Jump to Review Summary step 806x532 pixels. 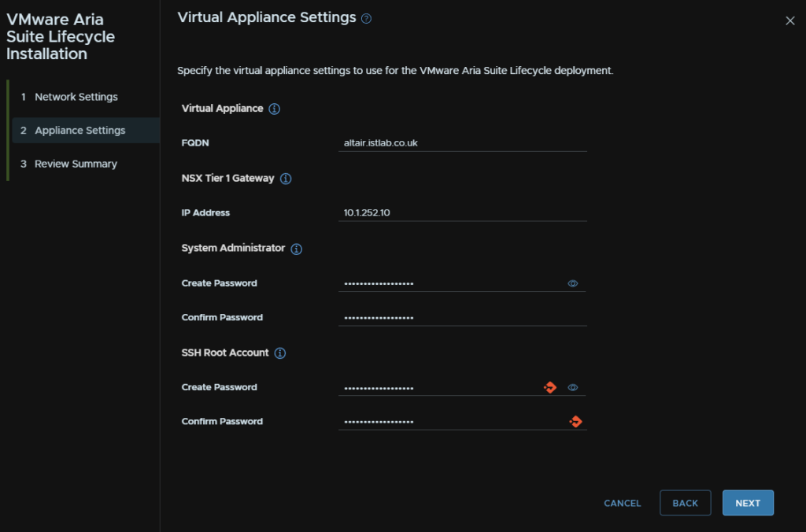[x=86, y=164]
